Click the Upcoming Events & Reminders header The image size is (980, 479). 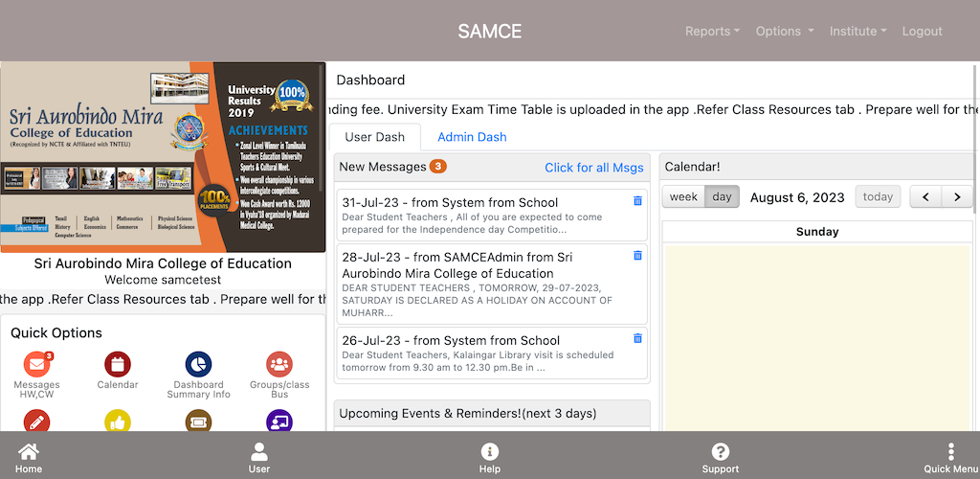(492, 413)
